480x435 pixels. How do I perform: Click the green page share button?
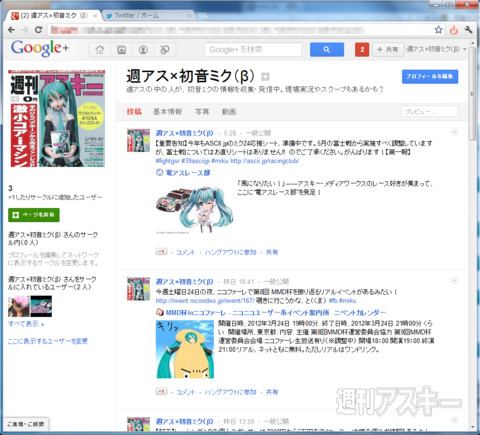[34, 215]
